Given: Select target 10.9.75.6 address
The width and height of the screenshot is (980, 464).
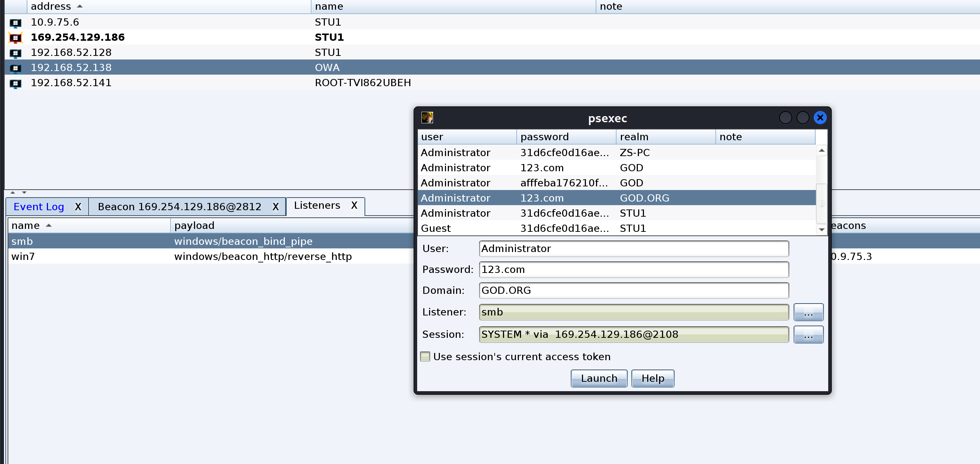Looking at the screenshot, I should pos(55,22).
